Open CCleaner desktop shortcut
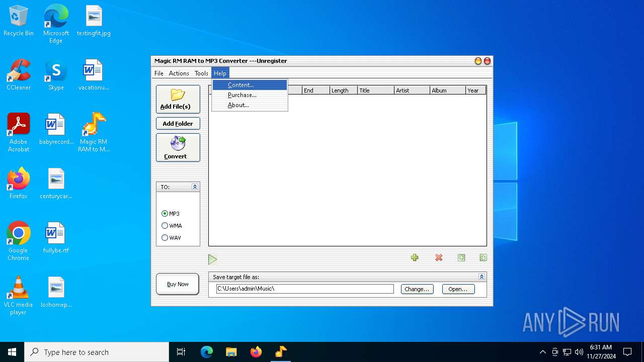 [19, 75]
